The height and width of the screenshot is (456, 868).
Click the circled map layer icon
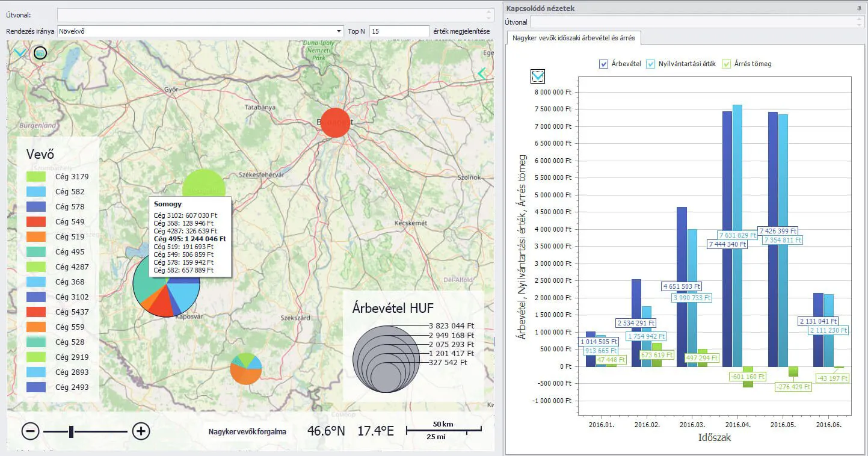pyautogui.click(x=40, y=54)
